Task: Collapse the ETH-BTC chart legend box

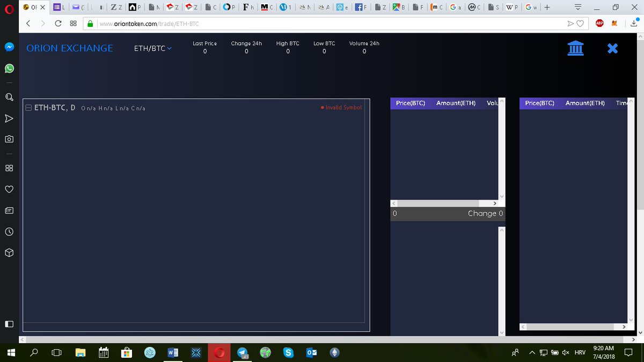Action: tap(29, 108)
